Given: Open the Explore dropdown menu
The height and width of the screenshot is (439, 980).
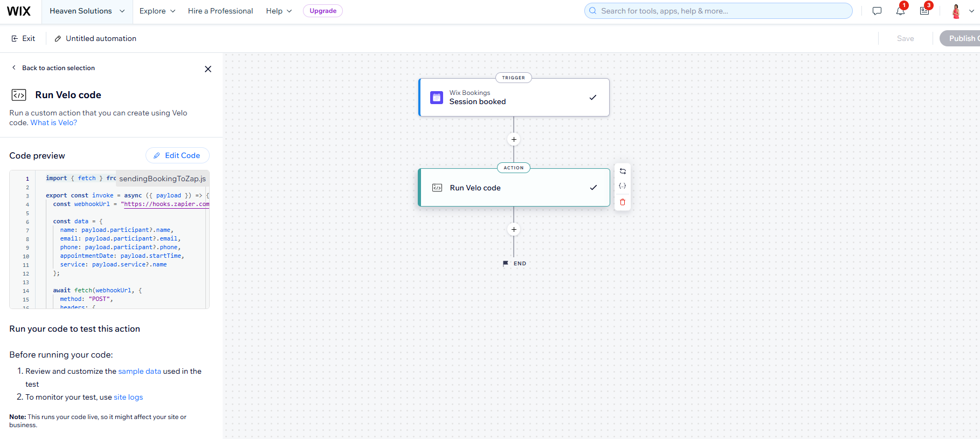Looking at the screenshot, I should (157, 11).
